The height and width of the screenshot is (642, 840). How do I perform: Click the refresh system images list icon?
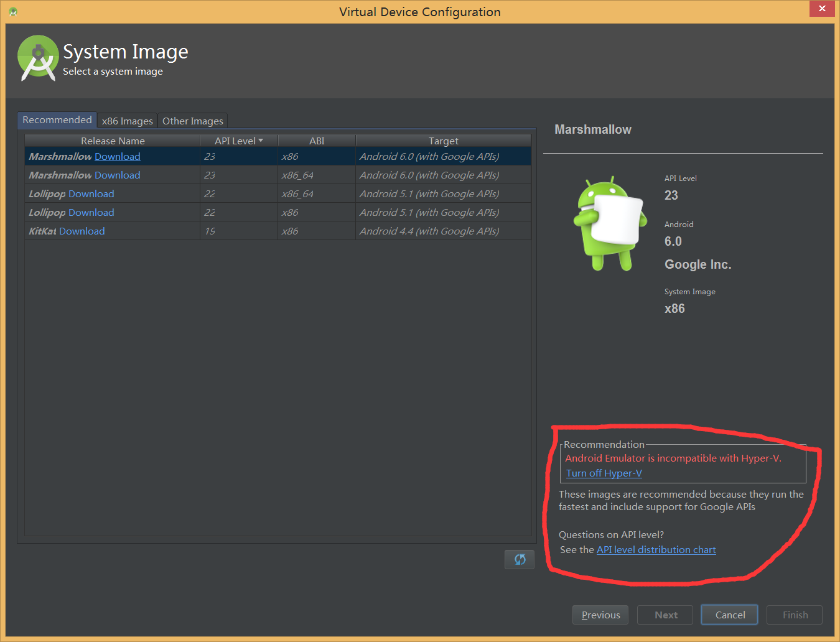coord(520,559)
